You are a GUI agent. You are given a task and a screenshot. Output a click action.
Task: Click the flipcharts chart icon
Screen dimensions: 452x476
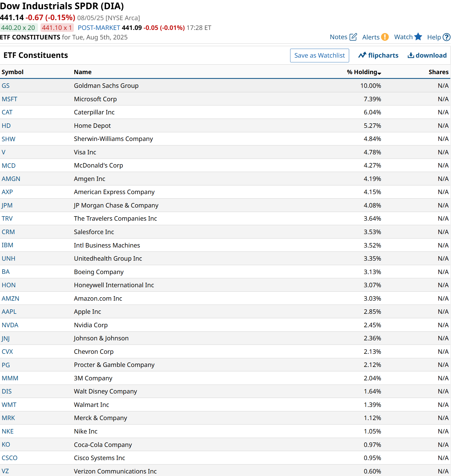click(362, 55)
